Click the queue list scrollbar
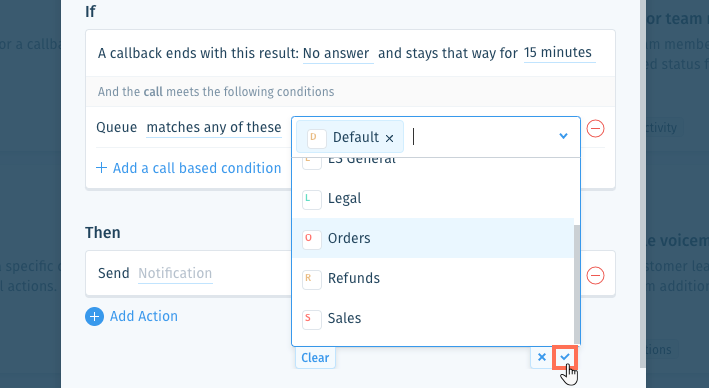 [577, 285]
